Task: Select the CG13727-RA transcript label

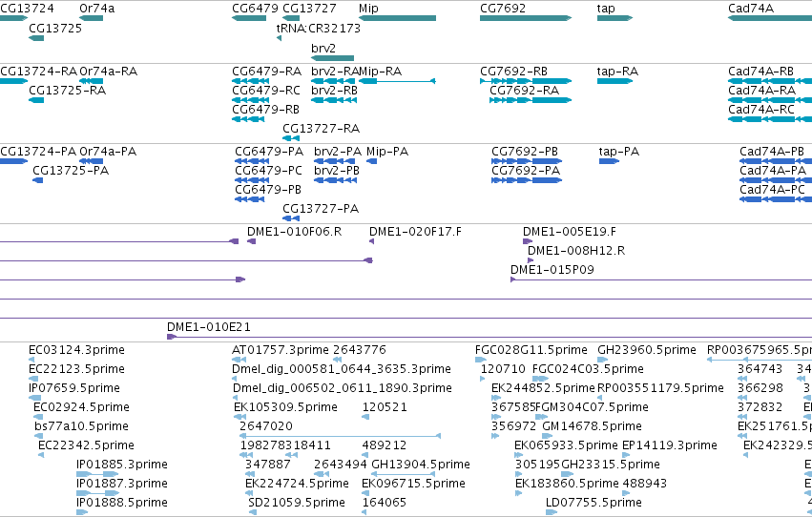Action: (321, 129)
